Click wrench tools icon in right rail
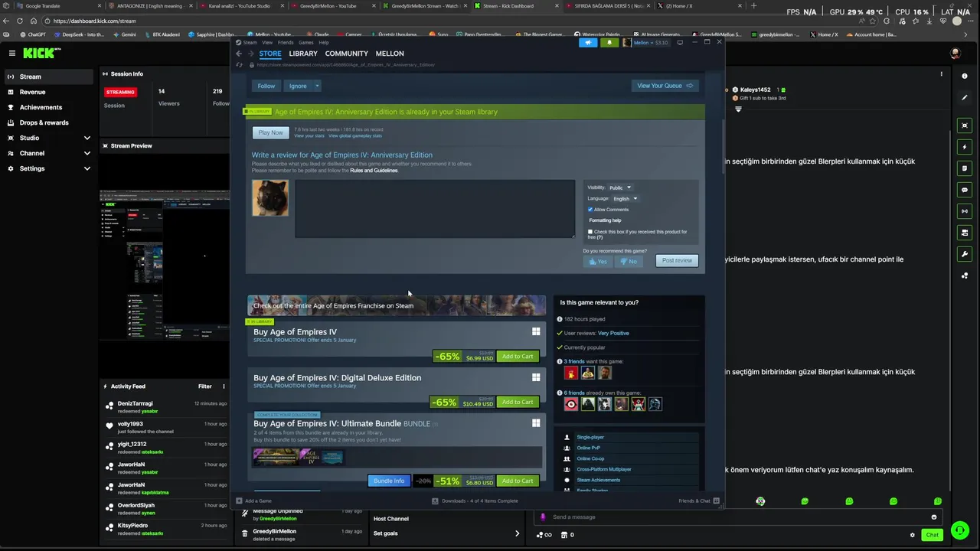The height and width of the screenshot is (551, 980). (x=965, y=254)
